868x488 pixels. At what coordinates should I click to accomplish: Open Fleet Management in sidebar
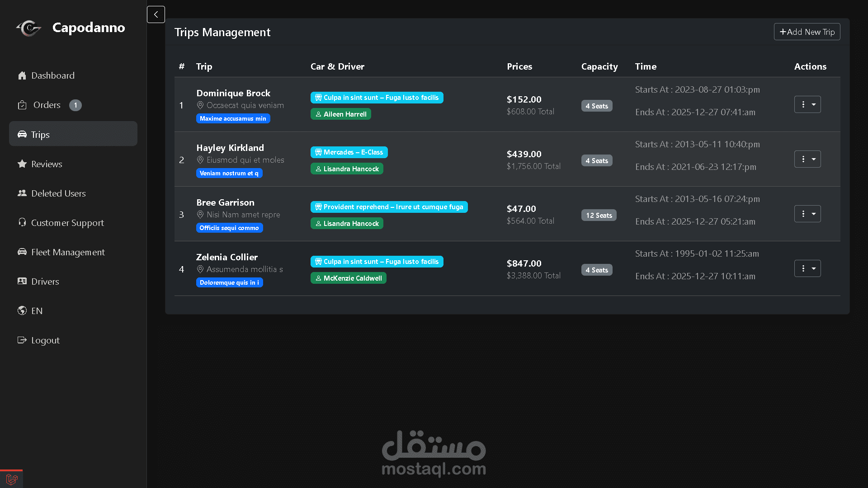pos(68,252)
